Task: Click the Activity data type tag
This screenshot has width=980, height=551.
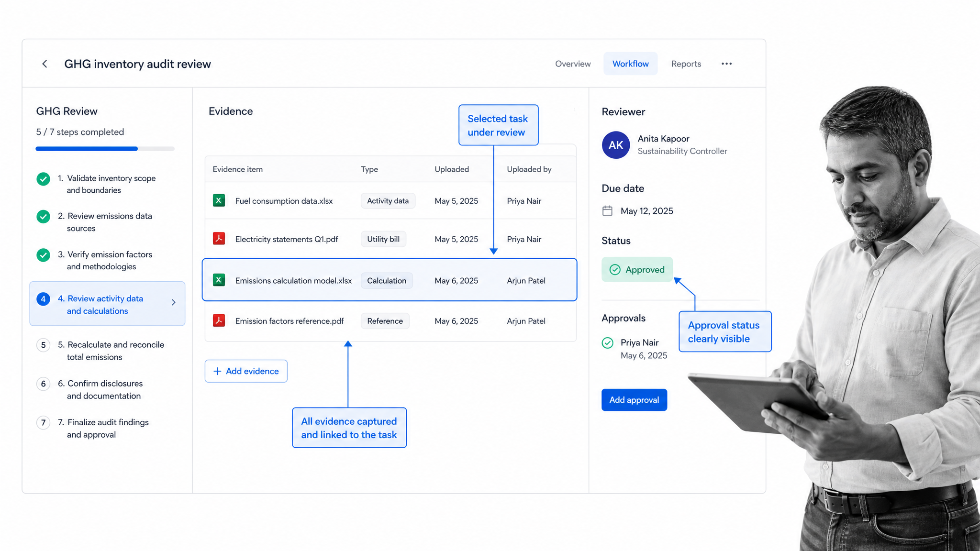Action: (388, 201)
